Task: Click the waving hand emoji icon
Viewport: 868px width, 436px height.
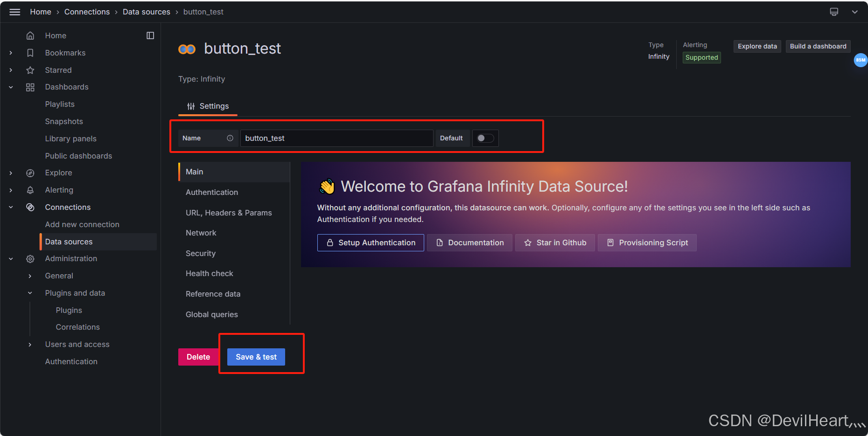Action: coord(327,187)
